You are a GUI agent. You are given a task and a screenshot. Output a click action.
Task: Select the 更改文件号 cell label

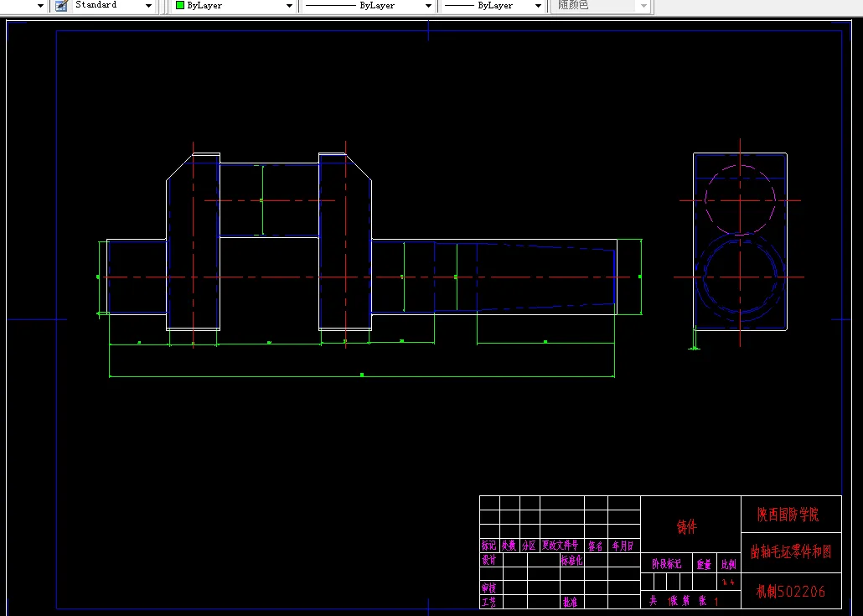[561, 546]
